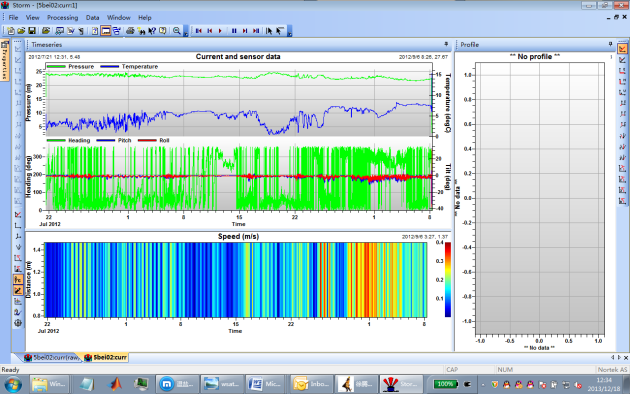This screenshot has height=394, width=630.
Task: Open the Processing menu
Action: 62,18
